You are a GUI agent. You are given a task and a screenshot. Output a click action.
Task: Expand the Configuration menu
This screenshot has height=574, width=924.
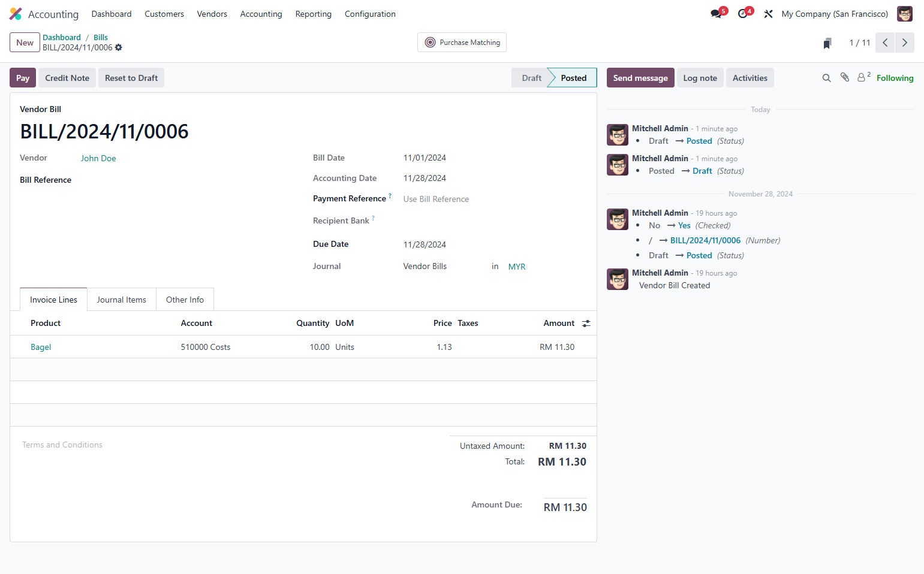pyautogui.click(x=370, y=14)
